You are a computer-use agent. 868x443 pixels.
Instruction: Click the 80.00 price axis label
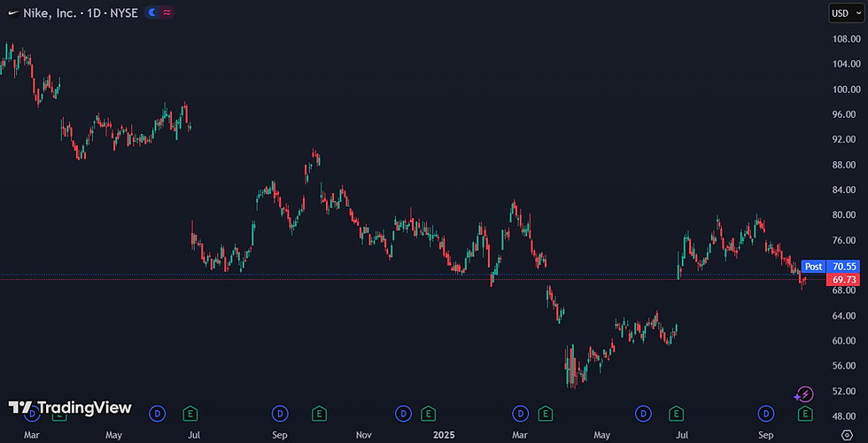pyautogui.click(x=845, y=214)
